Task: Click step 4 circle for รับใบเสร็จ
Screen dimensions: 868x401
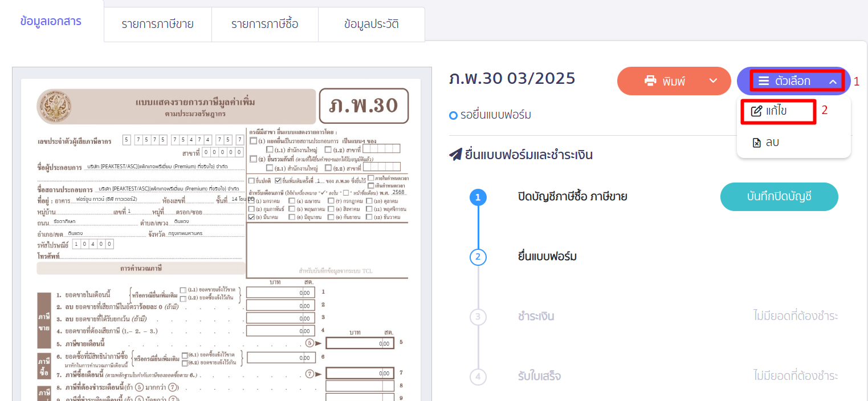Action: [478, 376]
